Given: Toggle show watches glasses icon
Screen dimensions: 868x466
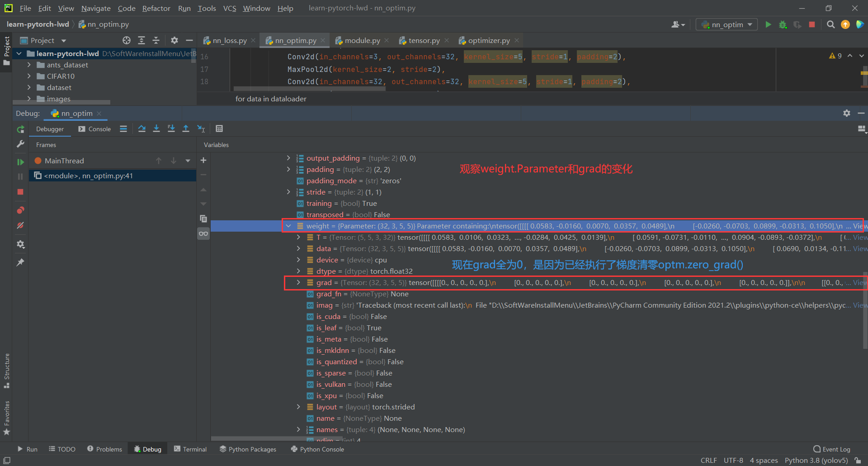Looking at the screenshot, I should [x=203, y=233].
